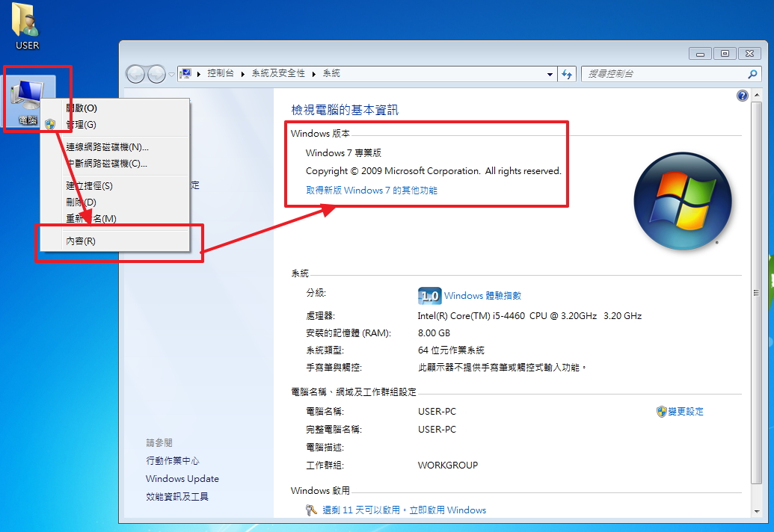Viewport: 774px width, 532px height.
Task: Choose 內容(R) from the context menu
Action: [114, 241]
